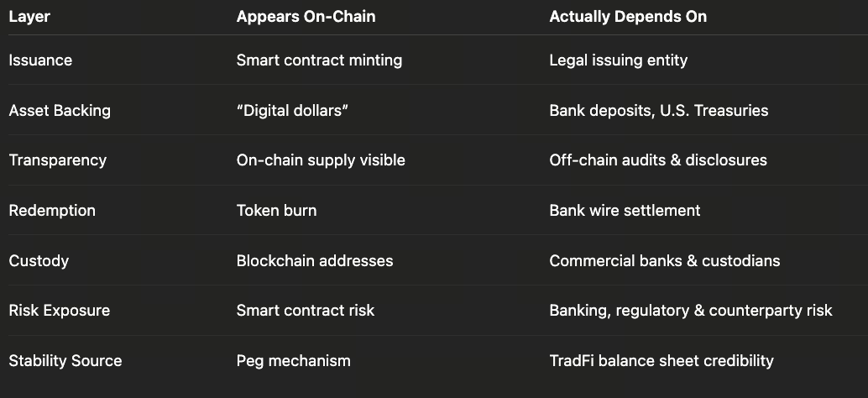Screen dimensions: 868x398
Task: Click "TradFi balance sheet credibility" cell
Action: point(661,361)
